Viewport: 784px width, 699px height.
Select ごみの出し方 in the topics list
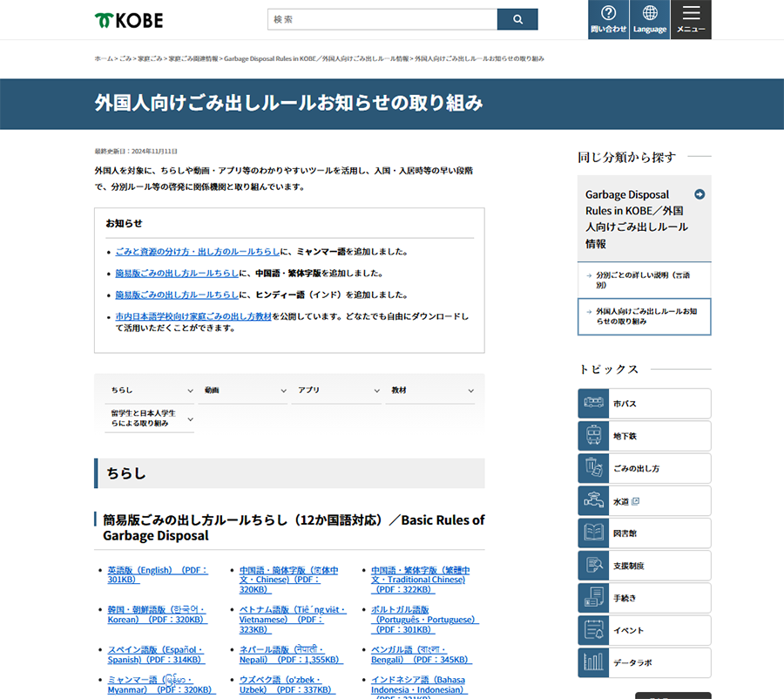[x=644, y=468]
